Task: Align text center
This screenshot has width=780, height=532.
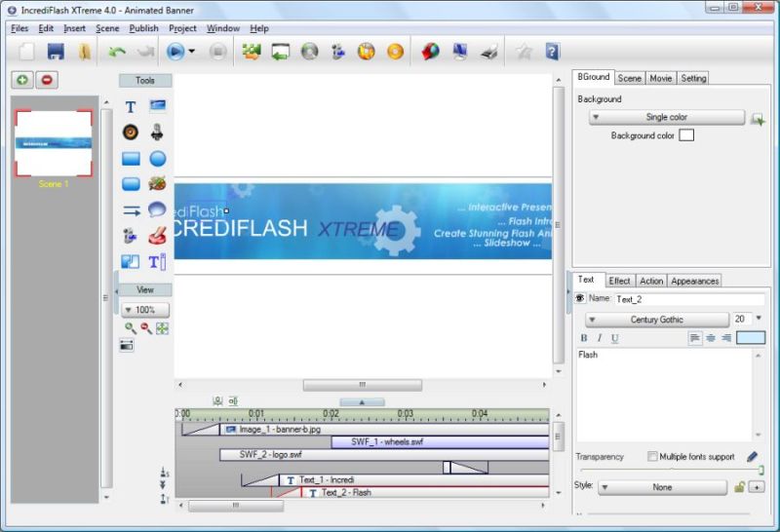Action: [711, 338]
